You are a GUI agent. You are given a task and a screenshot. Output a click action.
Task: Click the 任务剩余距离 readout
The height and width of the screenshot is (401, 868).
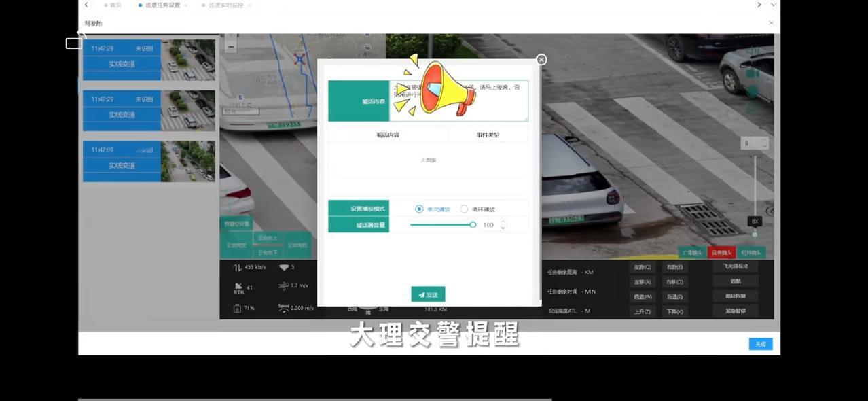pyautogui.click(x=571, y=272)
